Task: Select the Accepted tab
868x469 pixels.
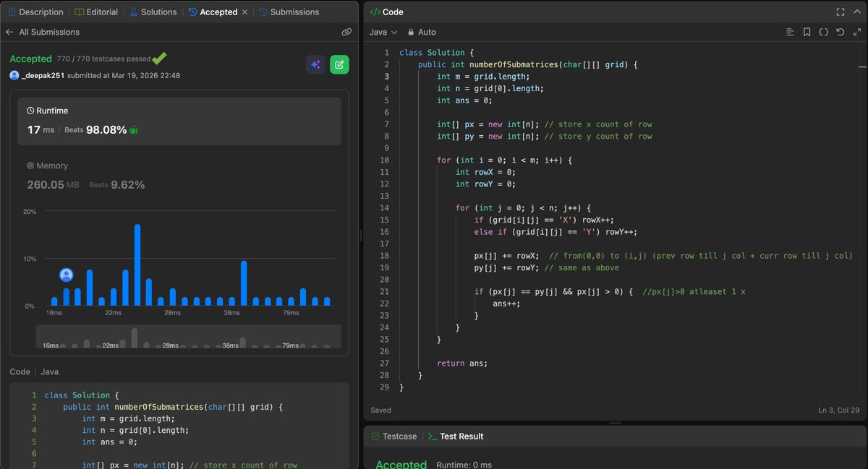Action: coord(213,12)
